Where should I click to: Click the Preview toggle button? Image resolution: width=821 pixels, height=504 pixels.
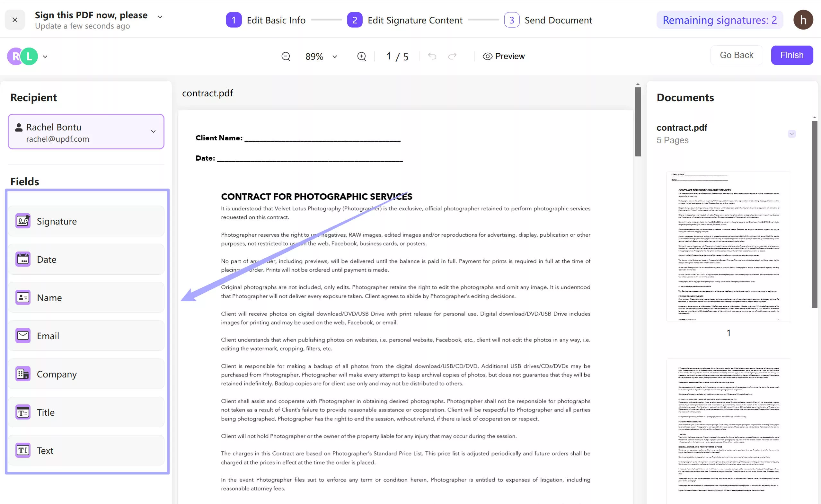(503, 56)
